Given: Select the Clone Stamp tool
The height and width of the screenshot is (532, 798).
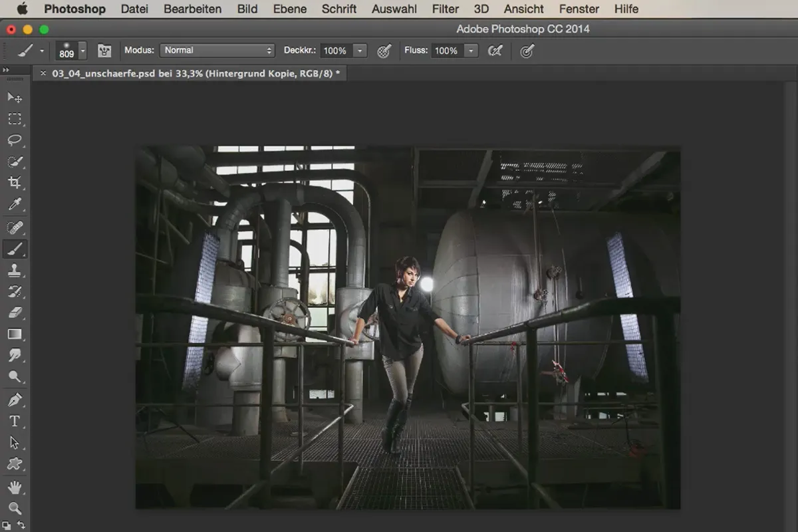Looking at the screenshot, I should [15, 271].
